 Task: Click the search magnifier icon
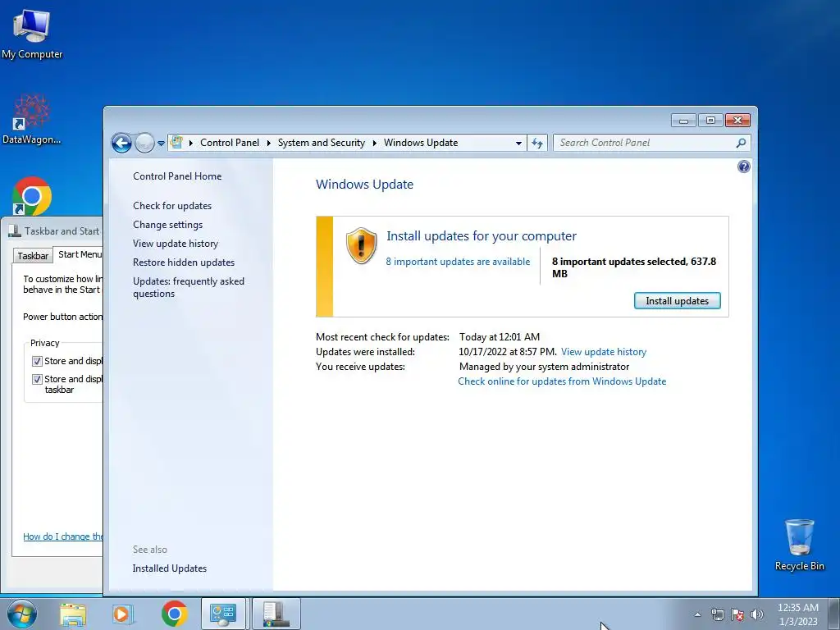coord(741,143)
